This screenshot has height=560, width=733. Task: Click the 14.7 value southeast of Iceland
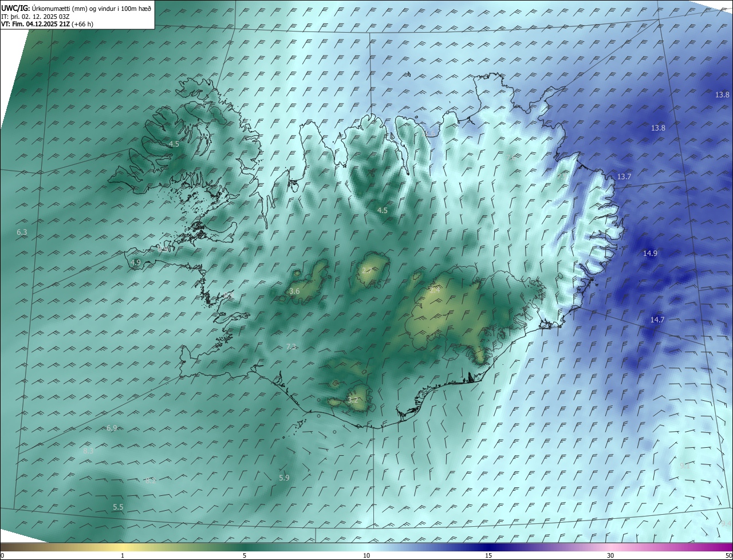tap(657, 320)
